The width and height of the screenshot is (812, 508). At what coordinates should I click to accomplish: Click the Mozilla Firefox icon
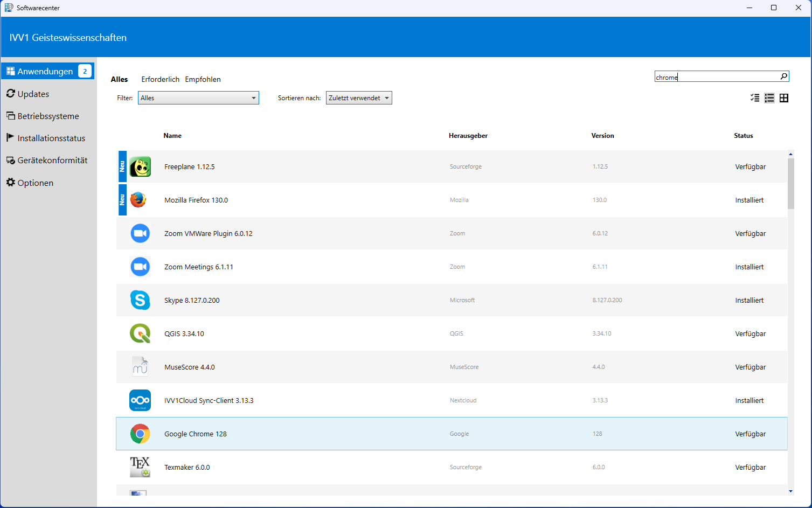[138, 200]
